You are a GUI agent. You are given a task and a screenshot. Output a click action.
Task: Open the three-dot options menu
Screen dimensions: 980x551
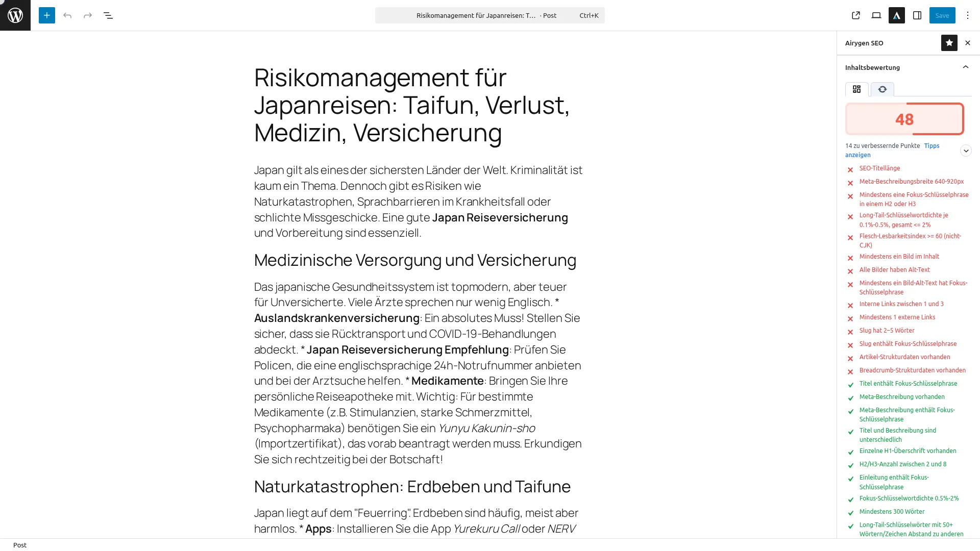[968, 15]
